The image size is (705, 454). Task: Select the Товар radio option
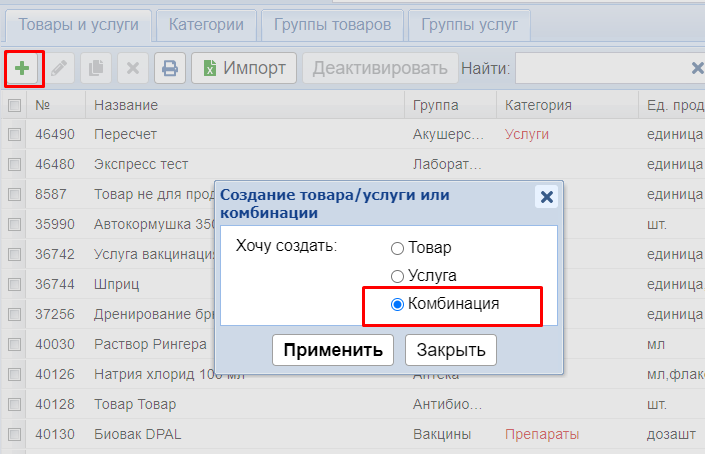(x=398, y=248)
